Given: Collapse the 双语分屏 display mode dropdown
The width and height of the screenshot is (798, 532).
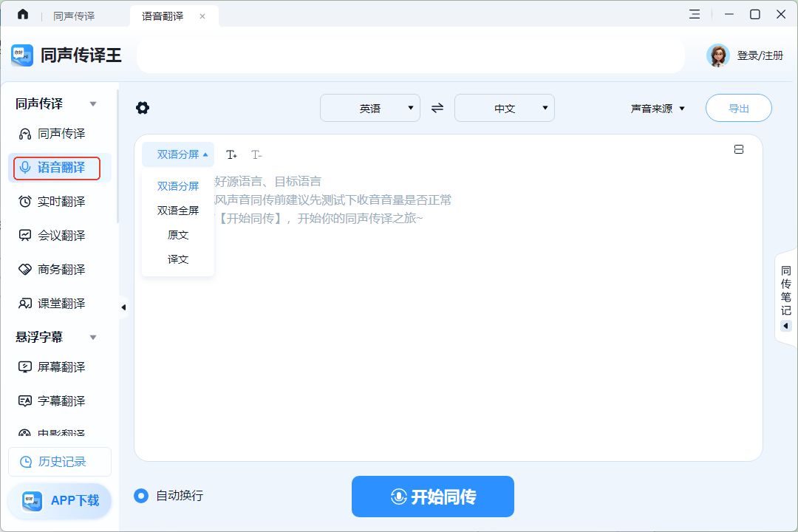Looking at the screenshot, I should point(178,154).
